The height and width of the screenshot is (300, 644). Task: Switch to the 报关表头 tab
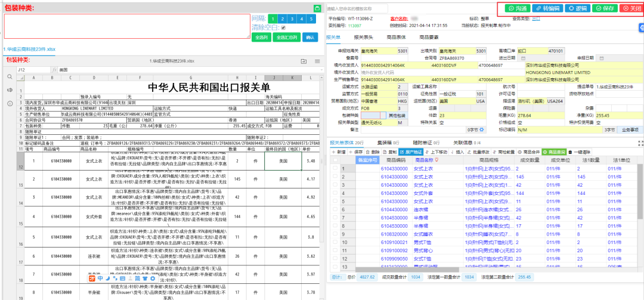(x=364, y=38)
